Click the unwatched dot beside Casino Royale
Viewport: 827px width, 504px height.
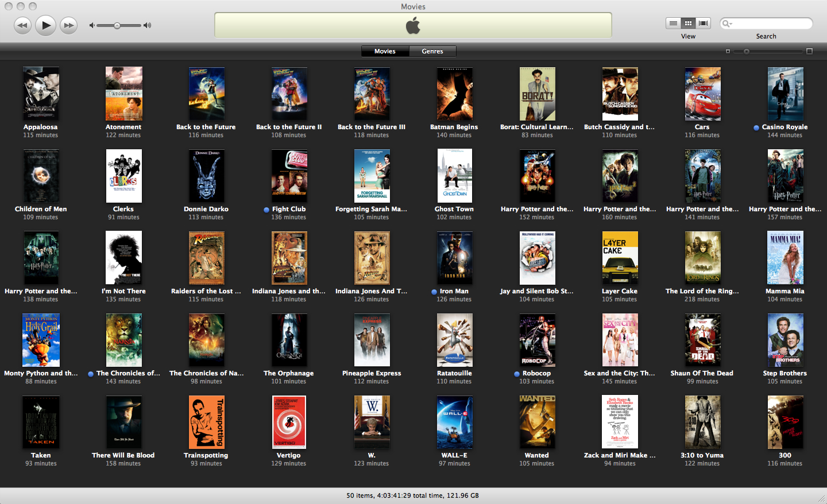[x=756, y=127]
